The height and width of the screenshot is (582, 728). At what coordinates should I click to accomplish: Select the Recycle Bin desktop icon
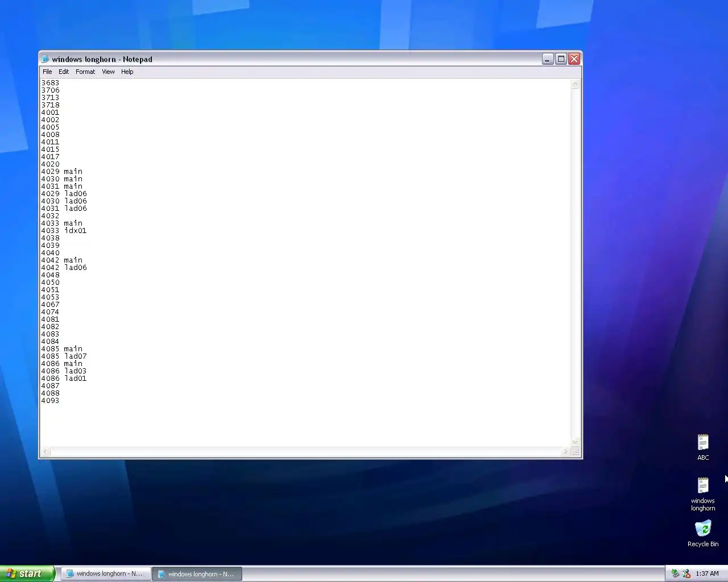(703, 534)
